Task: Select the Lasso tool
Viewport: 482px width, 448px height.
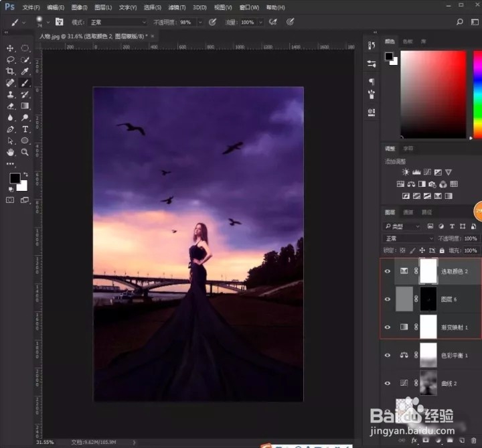Action: pyautogui.click(x=10, y=60)
